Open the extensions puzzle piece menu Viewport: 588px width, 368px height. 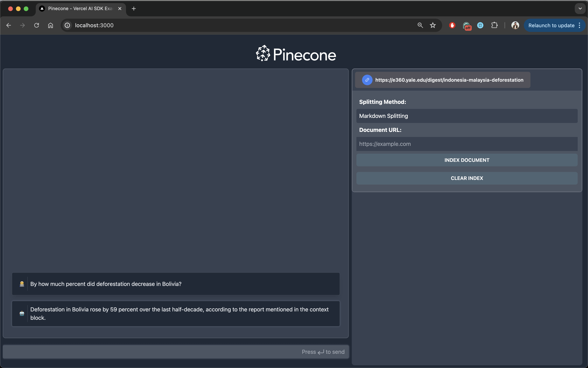(x=494, y=25)
